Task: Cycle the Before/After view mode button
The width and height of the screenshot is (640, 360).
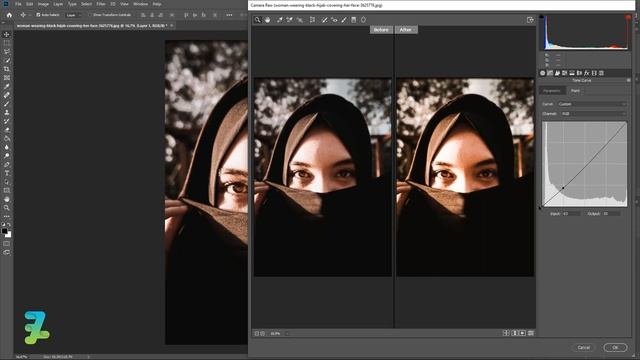Action: (x=506, y=333)
